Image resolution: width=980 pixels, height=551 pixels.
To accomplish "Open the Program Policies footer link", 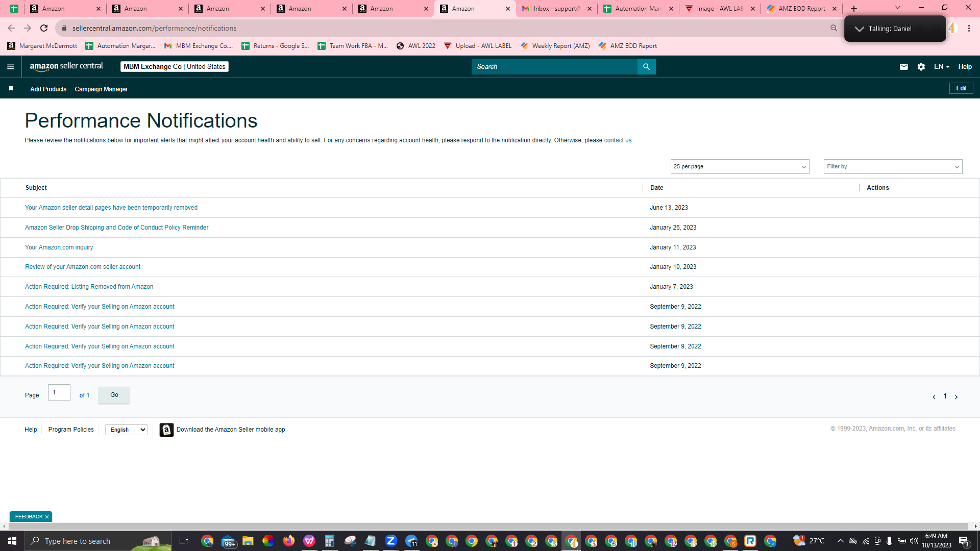I will coord(71,430).
